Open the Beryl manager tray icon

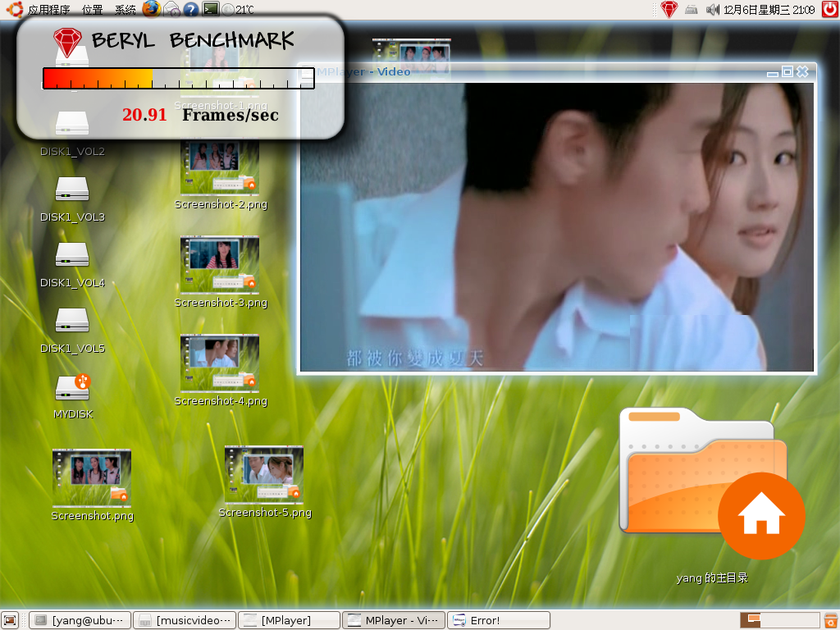tap(669, 9)
